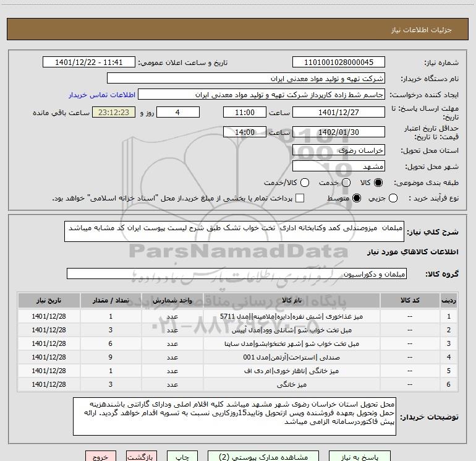Viewport: 476px width, 461px height.
Task: Click the تعداد / مقدار column header
Action: pos(111,300)
